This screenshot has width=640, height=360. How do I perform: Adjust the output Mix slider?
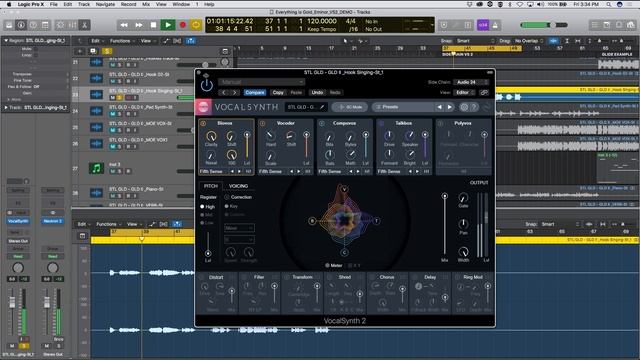tap(444, 225)
